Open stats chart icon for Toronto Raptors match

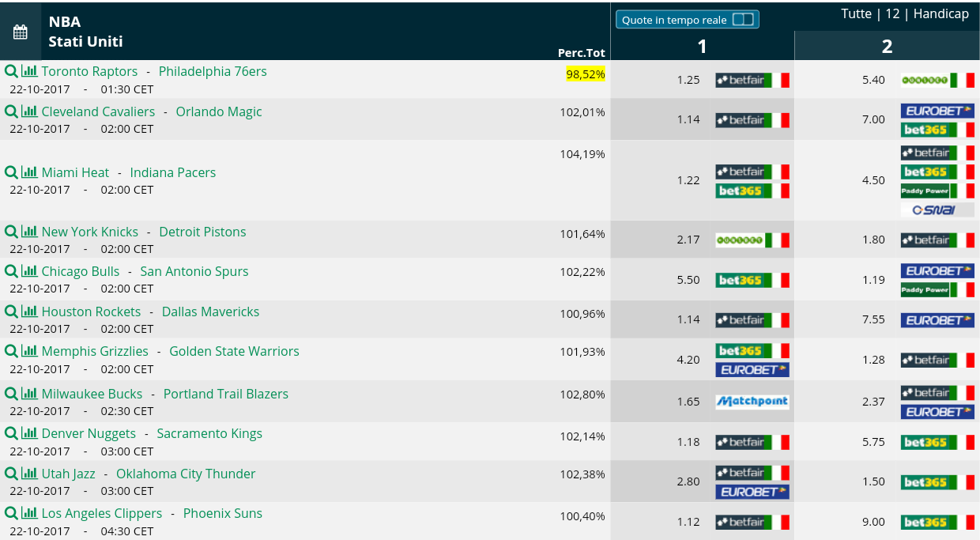[x=29, y=70]
